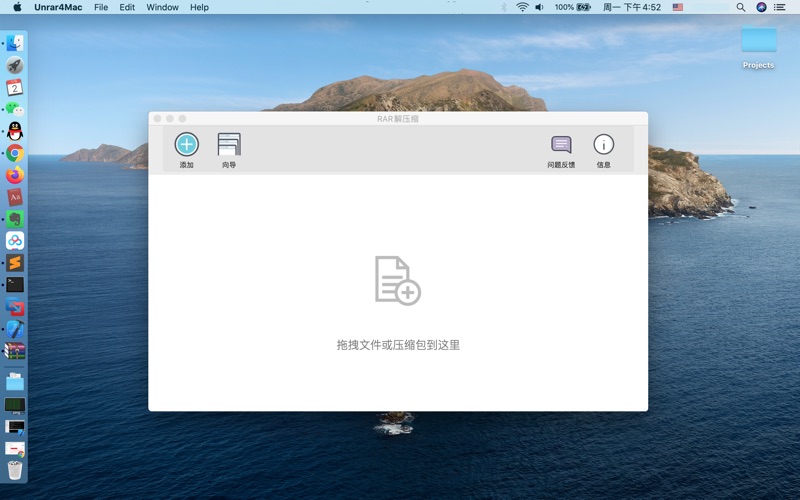Image resolution: width=800 pixels, height=500 pixels.
Task: Open the Trash in the Dock
Action: pyautogui.click(x=15, y=470)
